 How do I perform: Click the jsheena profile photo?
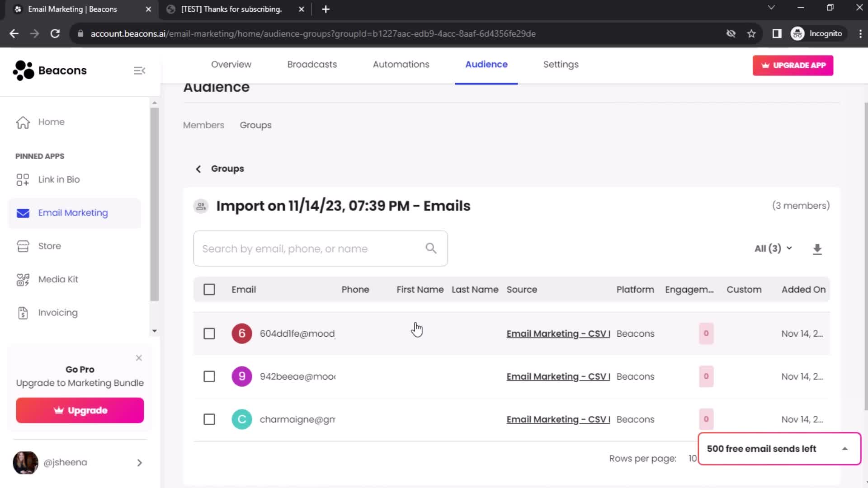point(25,463)
